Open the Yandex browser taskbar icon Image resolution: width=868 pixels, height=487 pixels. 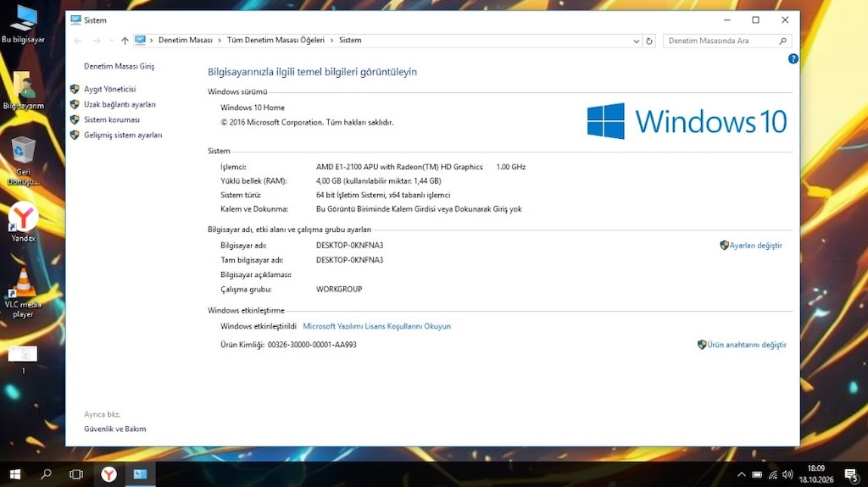pos(108,474)
